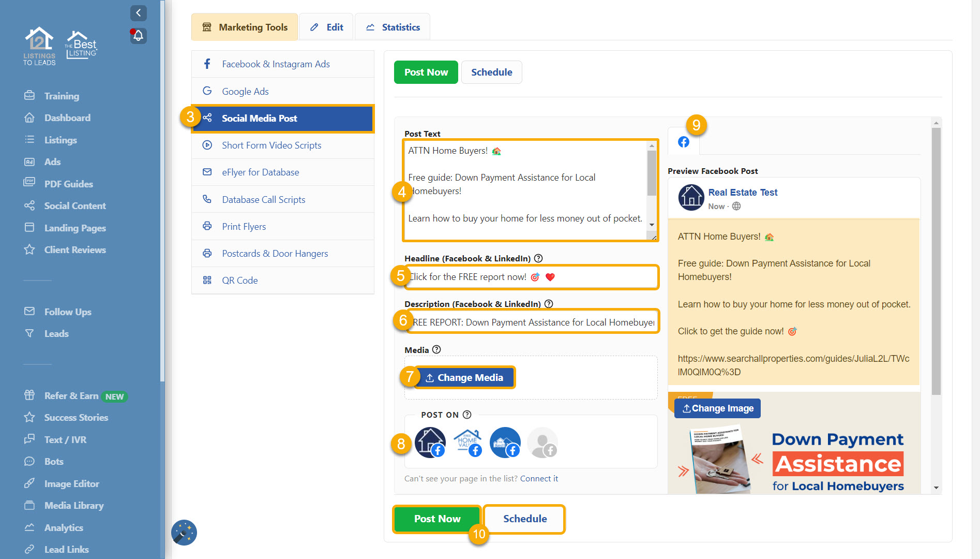Open the notification bell
980x559 pixels.
pos(138,36)
